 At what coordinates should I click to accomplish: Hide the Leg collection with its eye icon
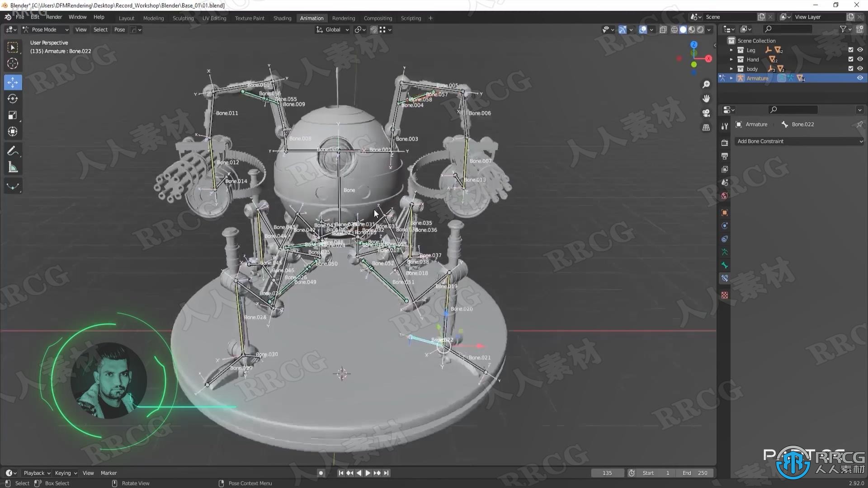pyautogui.click(x=860, y=50)
